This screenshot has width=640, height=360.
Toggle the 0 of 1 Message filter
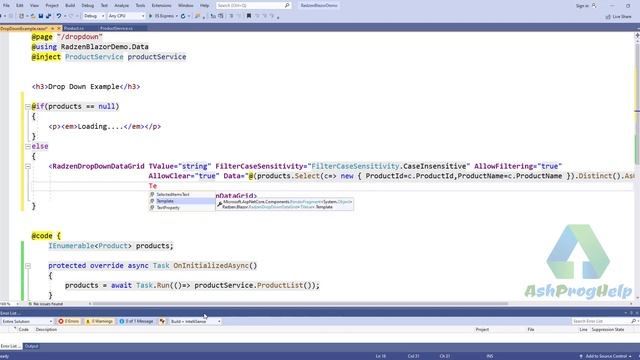point(136,321)
